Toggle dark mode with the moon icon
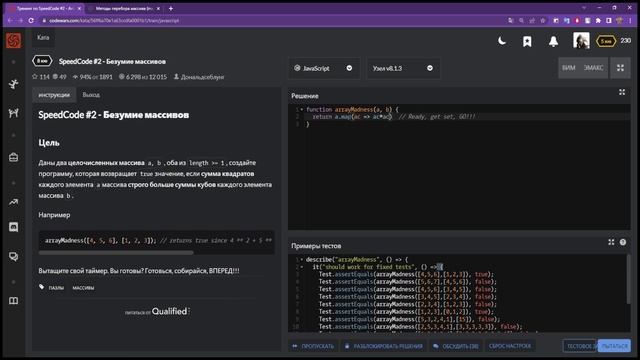 [x=502, y=41]
